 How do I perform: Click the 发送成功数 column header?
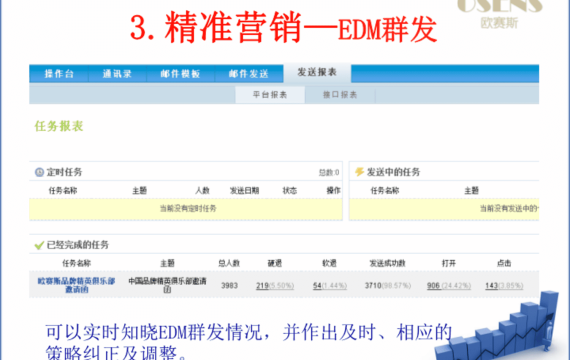click(388, 263)
